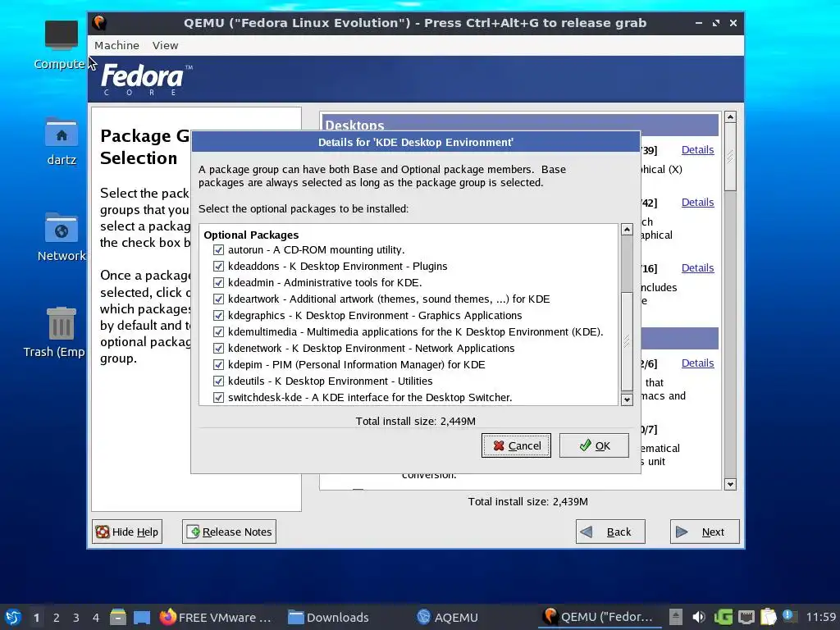This screenshot has width=840, height=630.
Task: Click the optional packages scrollbar thumb
Action: [627, 341]
